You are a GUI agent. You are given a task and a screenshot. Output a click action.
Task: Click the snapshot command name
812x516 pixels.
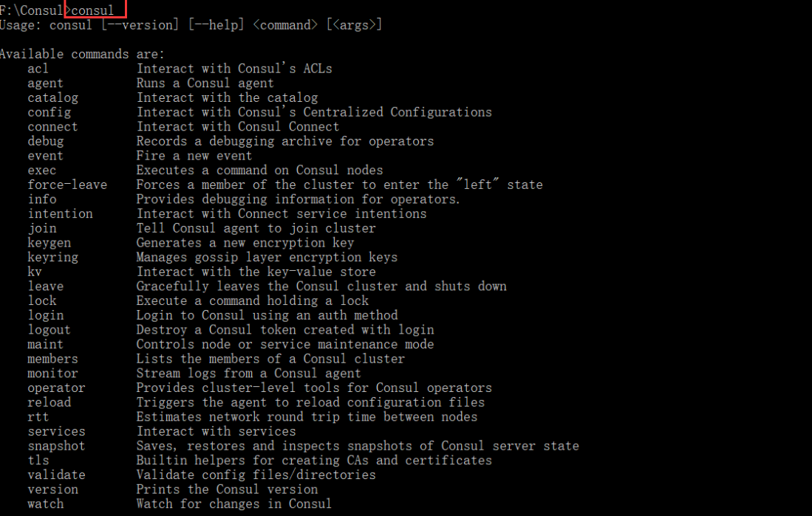56,446
